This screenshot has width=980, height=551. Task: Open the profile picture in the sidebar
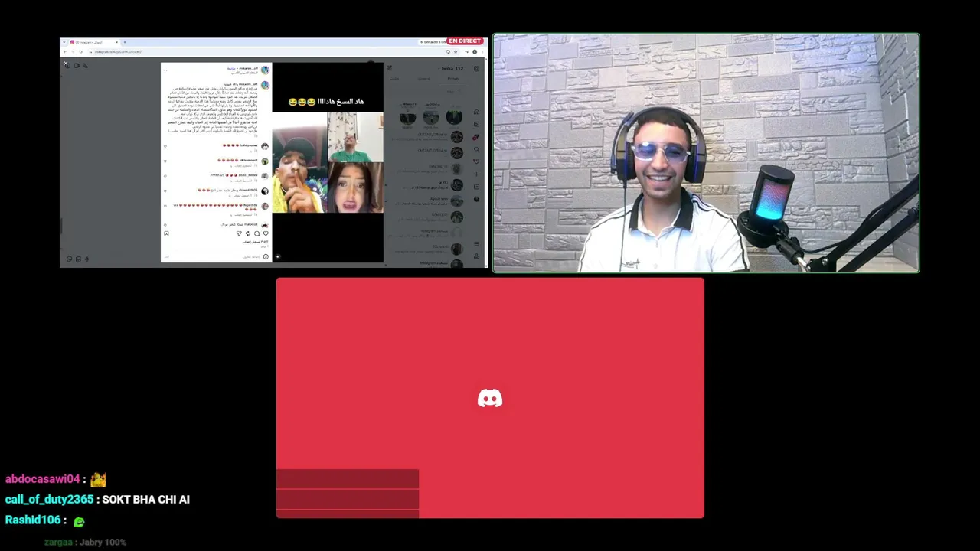[476, 199]
